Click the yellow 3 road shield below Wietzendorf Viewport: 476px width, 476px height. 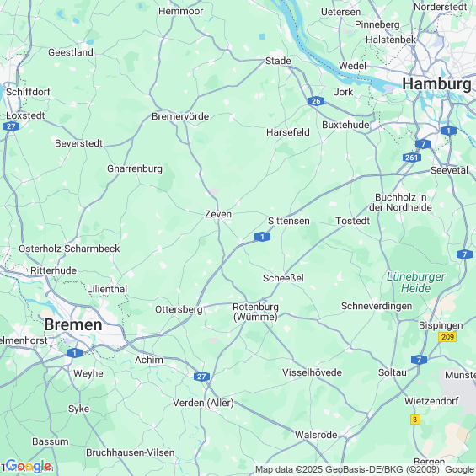[415, 420]
